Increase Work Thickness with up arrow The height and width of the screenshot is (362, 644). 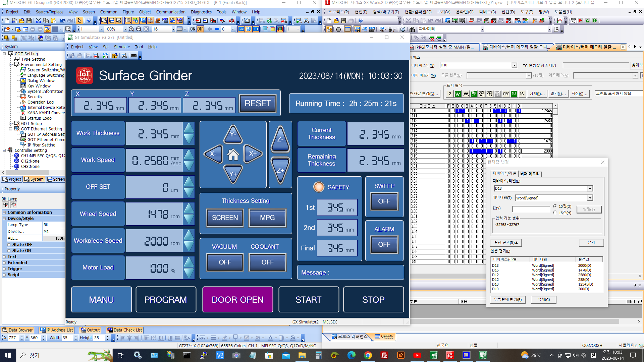coord(189,128)
